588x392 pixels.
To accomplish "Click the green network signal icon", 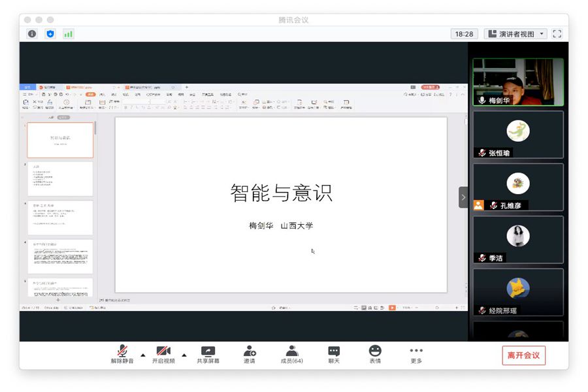I will 69,34.
